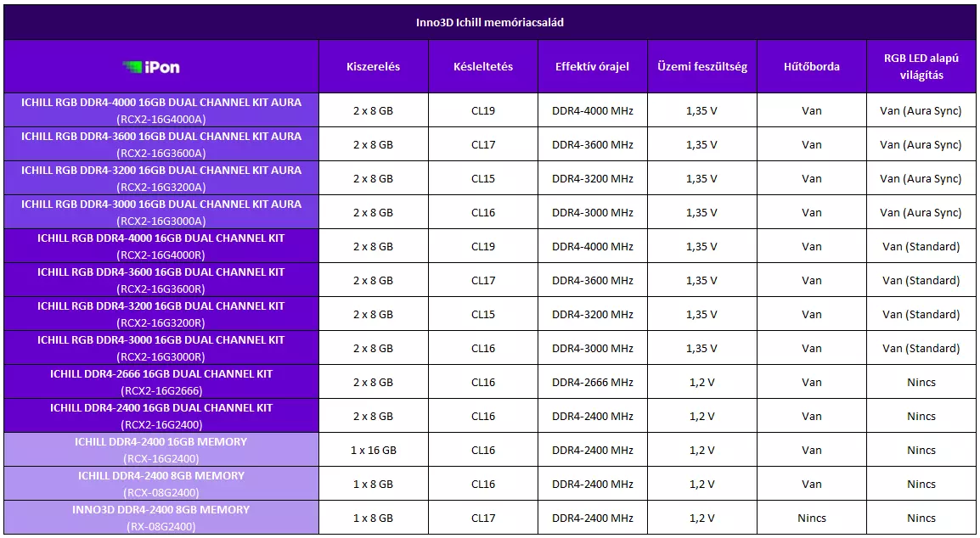Screen dimensions: 980x538
Task: Click Van (Aura Sync) in RCX2-16G4000A row
Action: 921,110
